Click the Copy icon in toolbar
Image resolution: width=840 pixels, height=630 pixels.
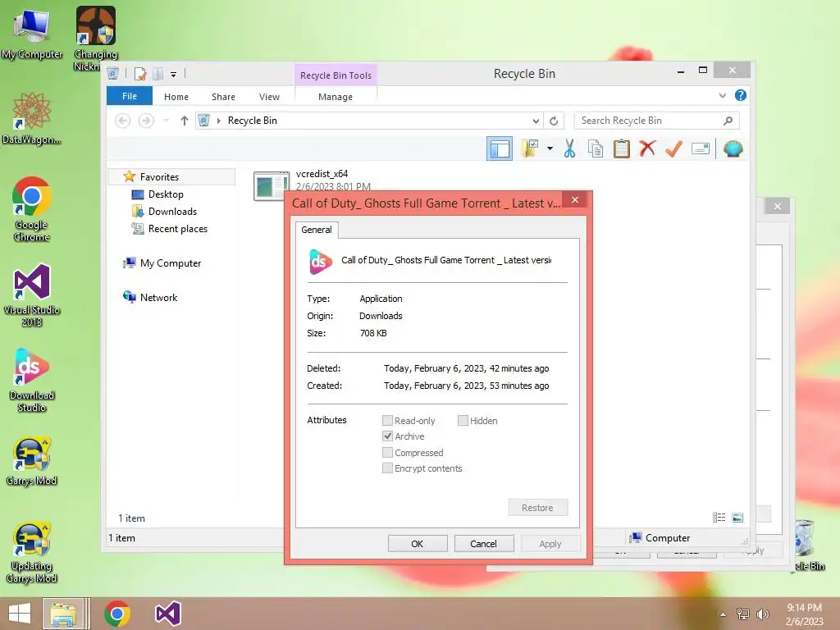(596, 148)
